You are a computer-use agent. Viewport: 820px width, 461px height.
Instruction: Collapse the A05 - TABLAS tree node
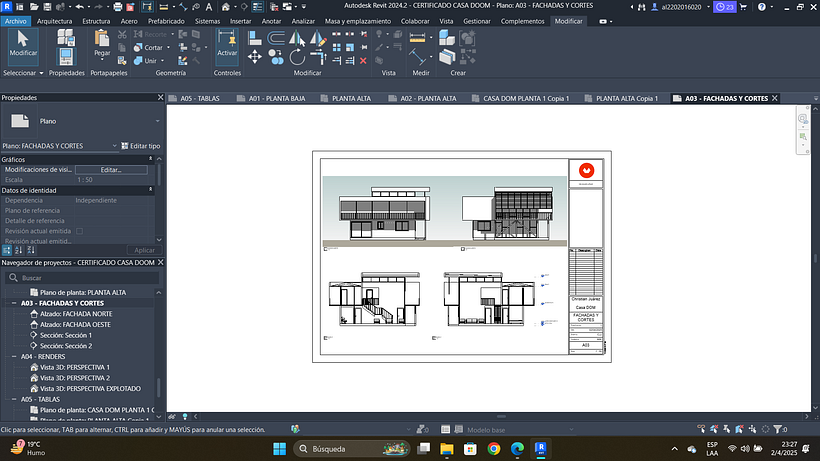point(14,399)
